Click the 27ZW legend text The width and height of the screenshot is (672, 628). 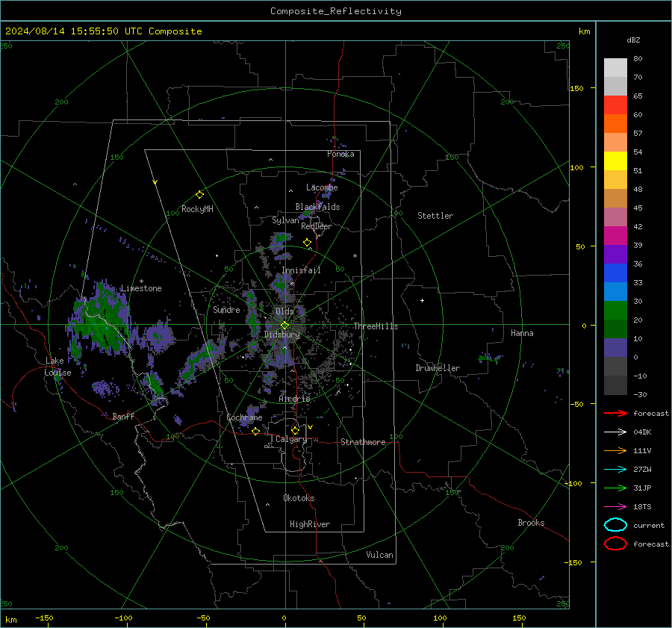point(642,470)
